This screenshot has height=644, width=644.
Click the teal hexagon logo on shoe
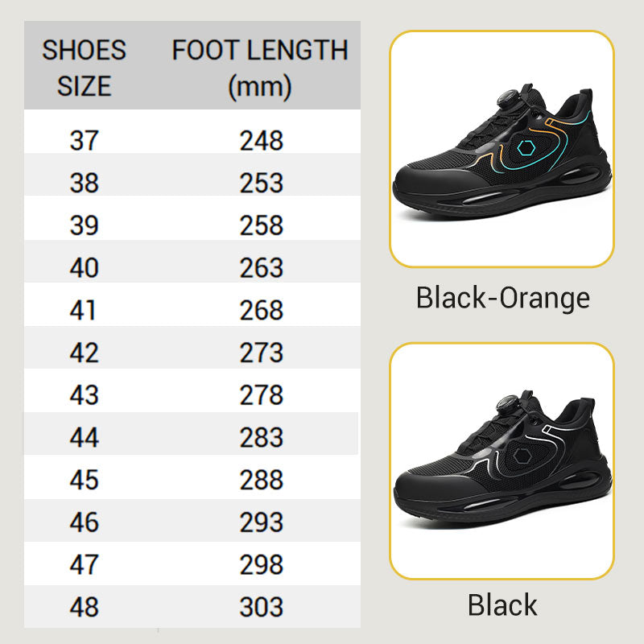[x=526, y=148]
